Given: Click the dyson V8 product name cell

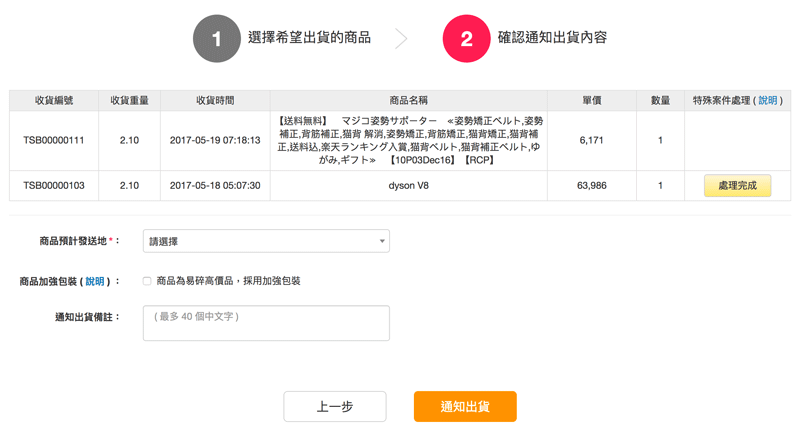Looking at the screenshot, I should (408, 186).
